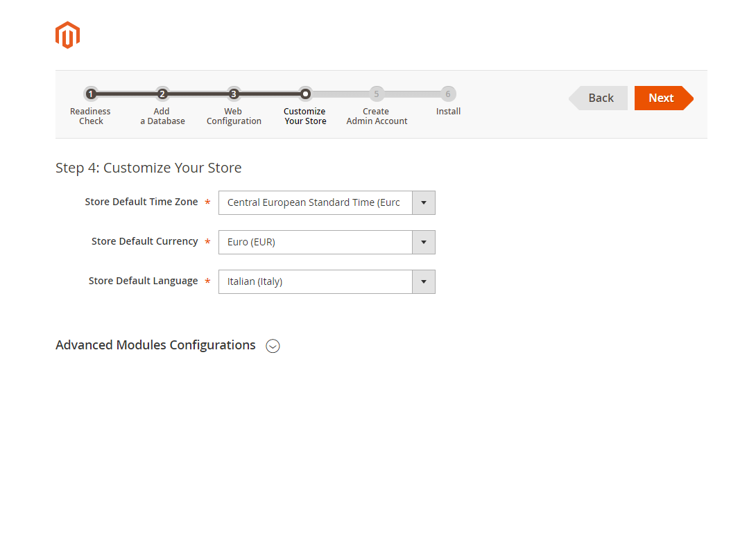Click the step 6 Install circle
Viewport: 756px width, 549px height.
448,94
